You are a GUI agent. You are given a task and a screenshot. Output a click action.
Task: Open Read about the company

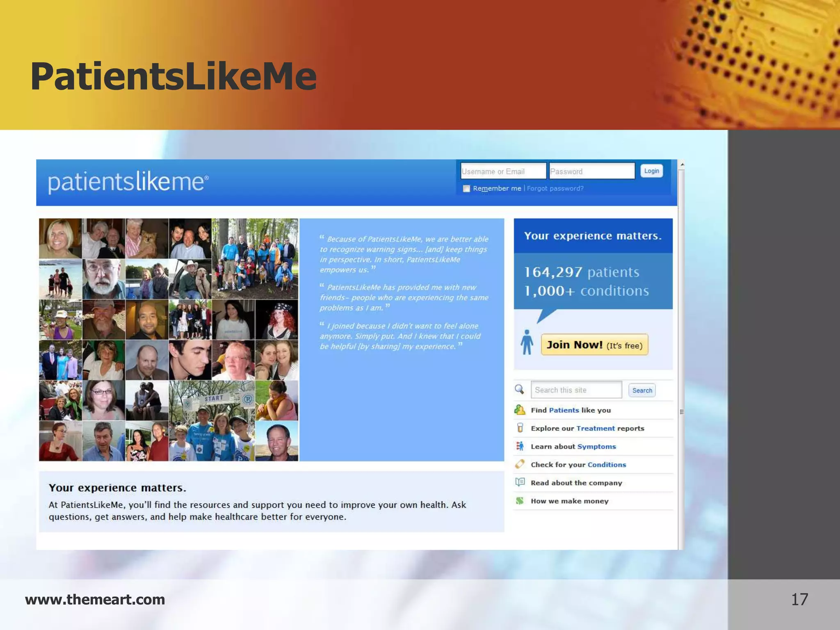tap(576, 483)
